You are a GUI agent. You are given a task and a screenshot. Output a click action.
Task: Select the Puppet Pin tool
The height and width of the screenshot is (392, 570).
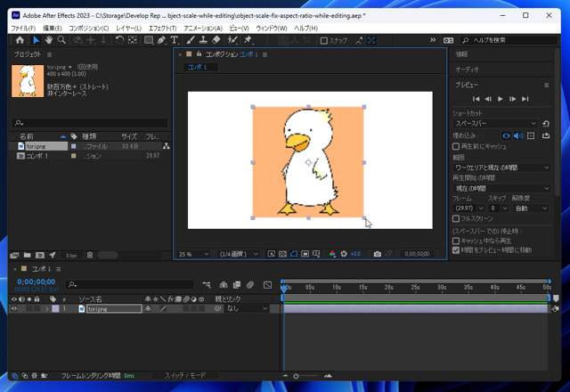coord(248,40)
